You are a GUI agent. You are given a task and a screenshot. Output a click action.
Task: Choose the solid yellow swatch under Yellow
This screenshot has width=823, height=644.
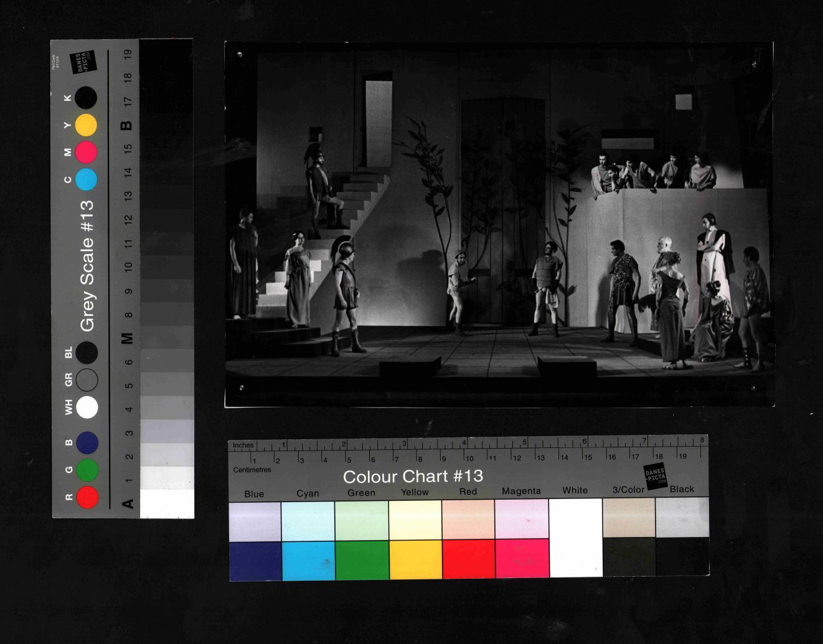tap(415, 559)
